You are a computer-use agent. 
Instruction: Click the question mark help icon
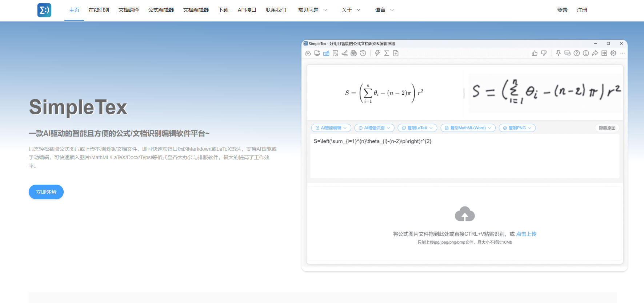[x=577, y=53]
